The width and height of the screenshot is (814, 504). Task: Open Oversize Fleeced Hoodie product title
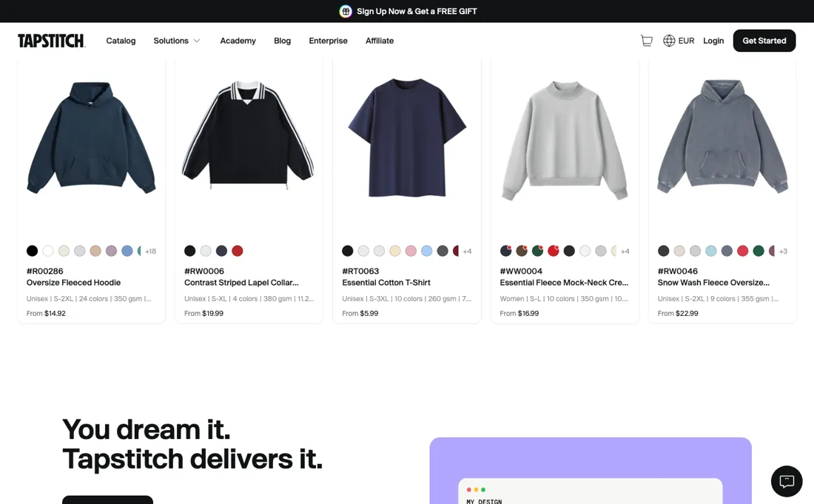[74, 283]
